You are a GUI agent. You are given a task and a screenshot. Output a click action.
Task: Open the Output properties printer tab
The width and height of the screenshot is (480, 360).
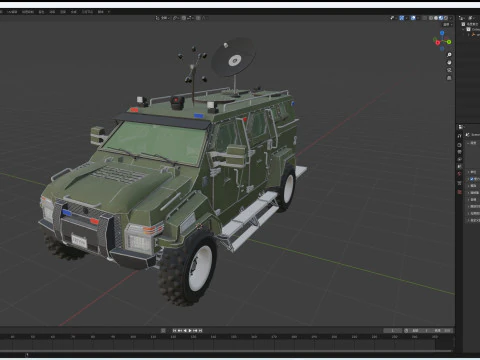point(459,152)
